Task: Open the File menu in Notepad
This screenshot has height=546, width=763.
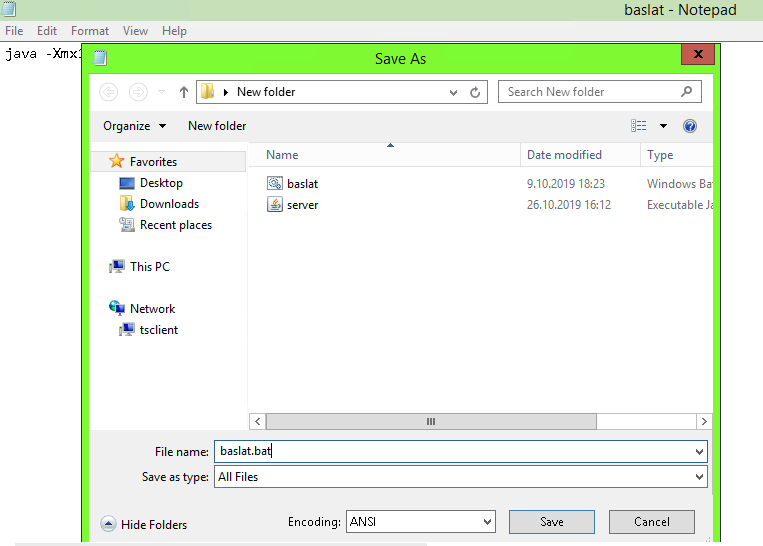Action: pyautogui.click(x=14, y=31)
